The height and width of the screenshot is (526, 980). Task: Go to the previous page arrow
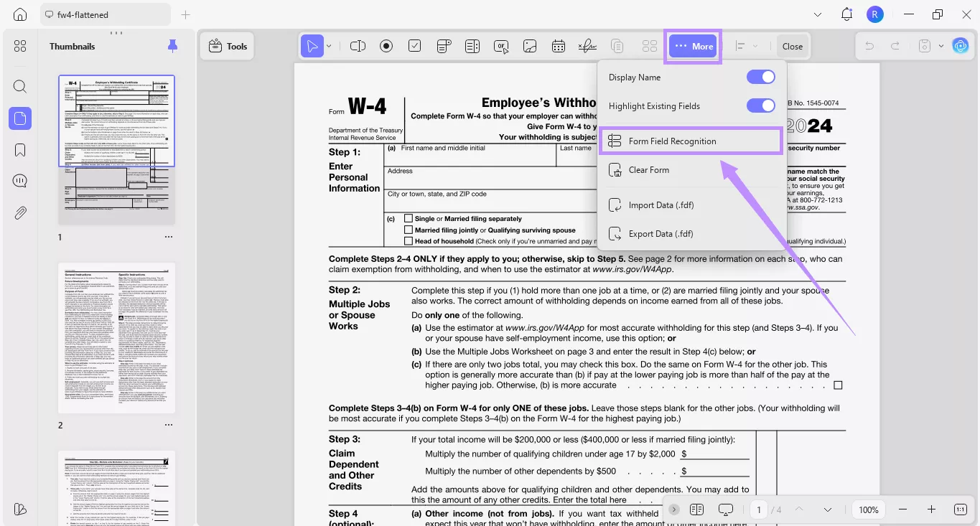798,509
